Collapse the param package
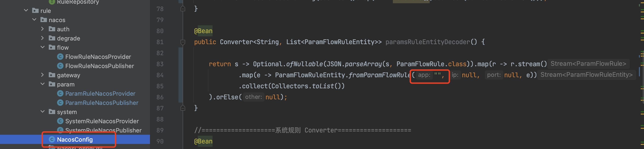The height and width of the screenshot is (149, 644). [x=43, y=84]
